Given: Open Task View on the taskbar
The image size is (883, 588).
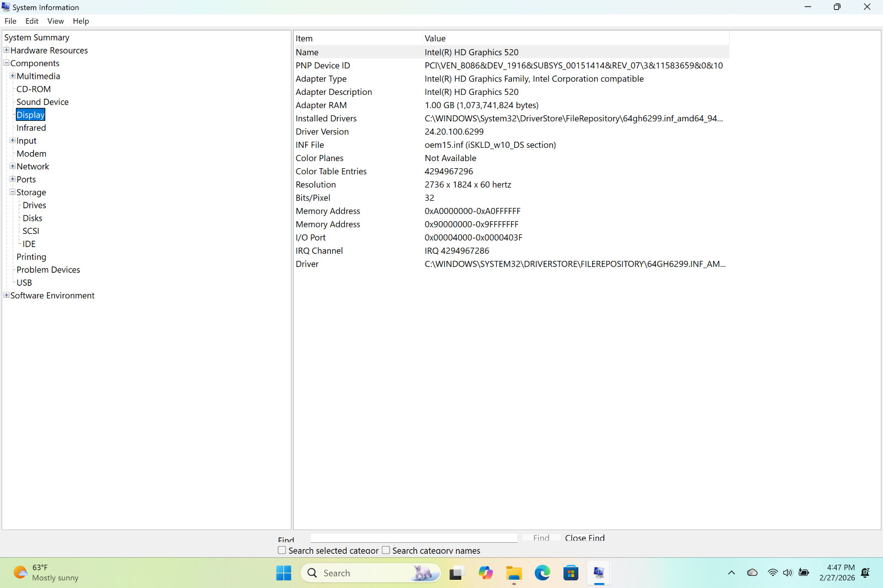Looking at the screenshot, I should 456,573.
